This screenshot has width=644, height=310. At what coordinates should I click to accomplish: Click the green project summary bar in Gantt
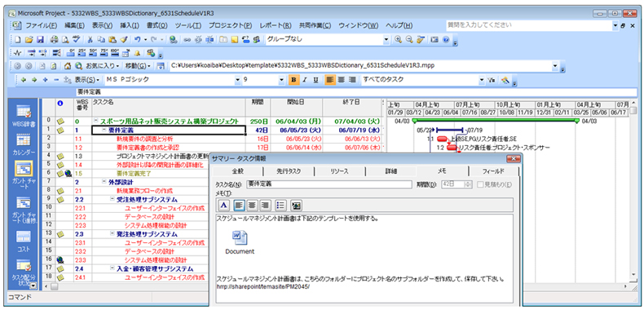496,121
